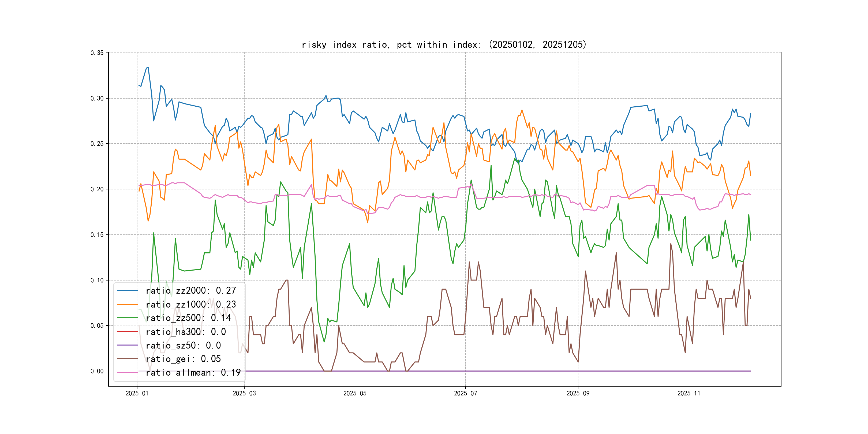Viewport: 868px width, 434px height.
Task: Click the 0.35 y-axis tick label
Action: pos(97,53)
